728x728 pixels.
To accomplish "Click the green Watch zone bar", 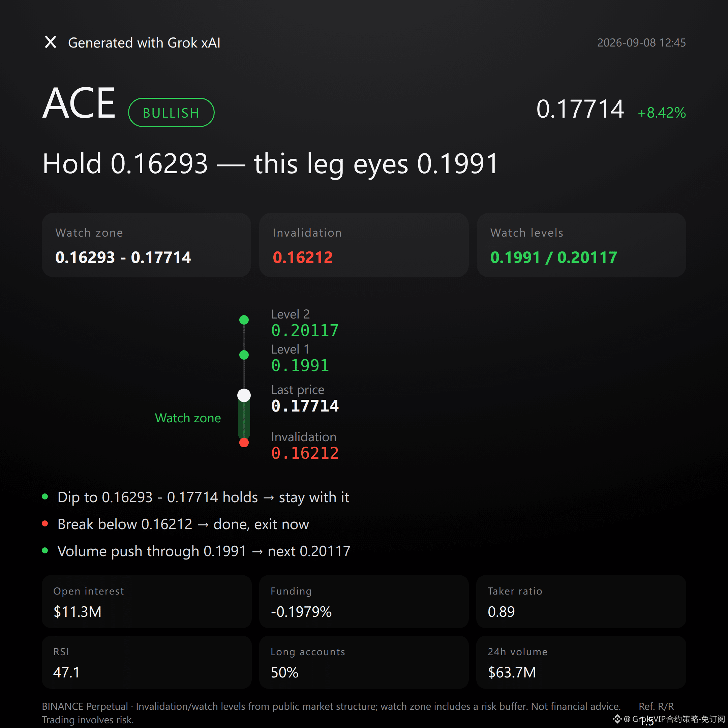I will [244, 418].
